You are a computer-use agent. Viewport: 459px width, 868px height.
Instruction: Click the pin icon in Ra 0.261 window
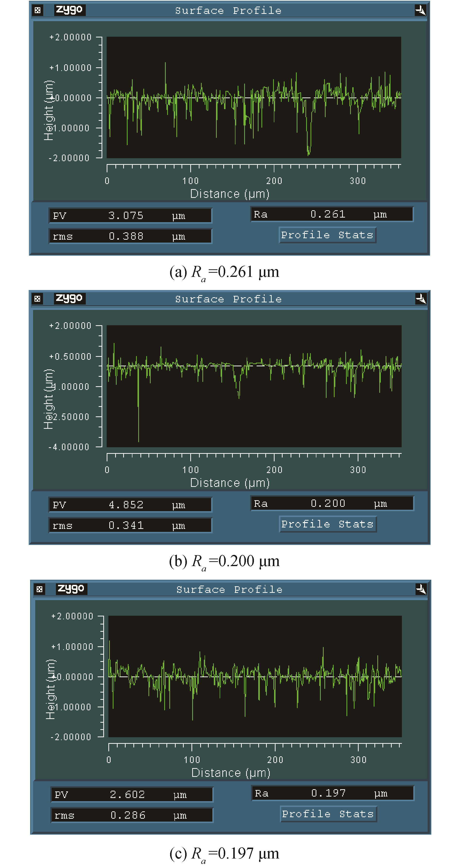tap(420, 10)
